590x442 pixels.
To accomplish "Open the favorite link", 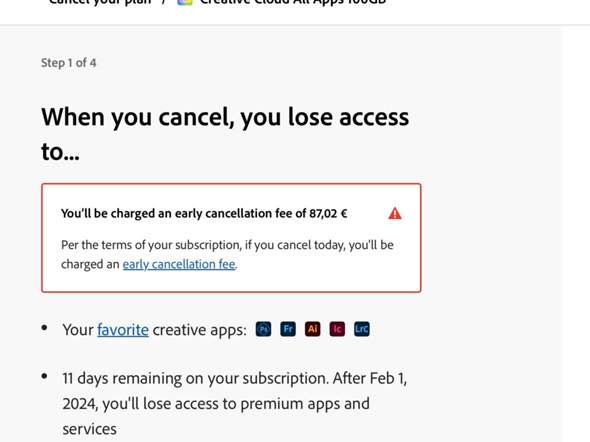I will click(123, 330).
